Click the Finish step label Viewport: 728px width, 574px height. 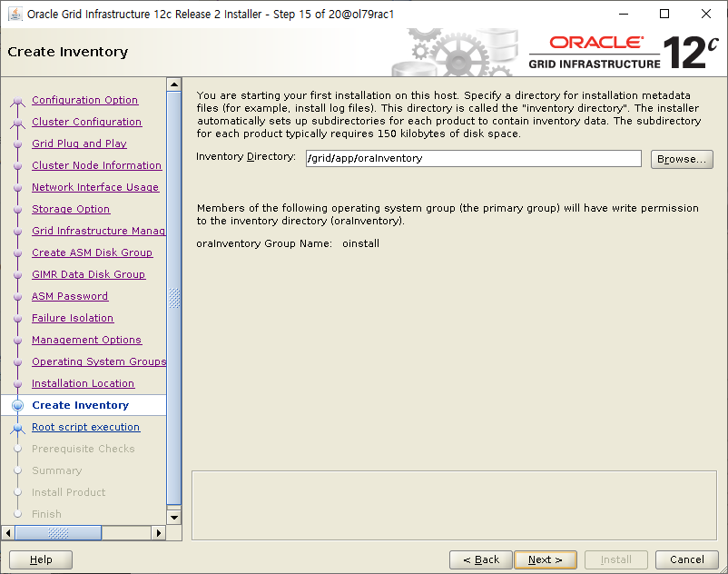46,514
